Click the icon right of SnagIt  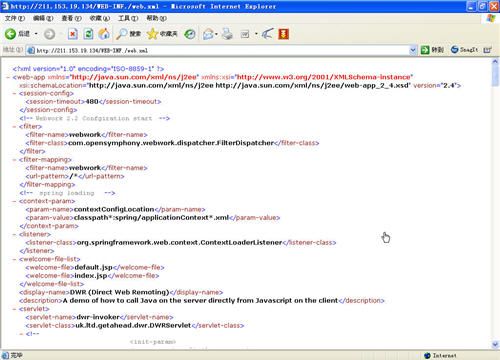tap(487, 50)
